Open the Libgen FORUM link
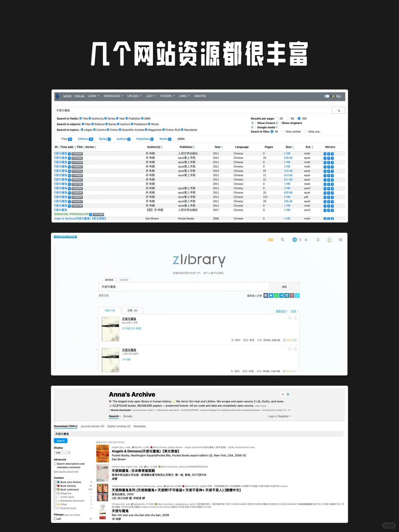Image resolution: width=399 pixels, height=532 pixels. 79,96
